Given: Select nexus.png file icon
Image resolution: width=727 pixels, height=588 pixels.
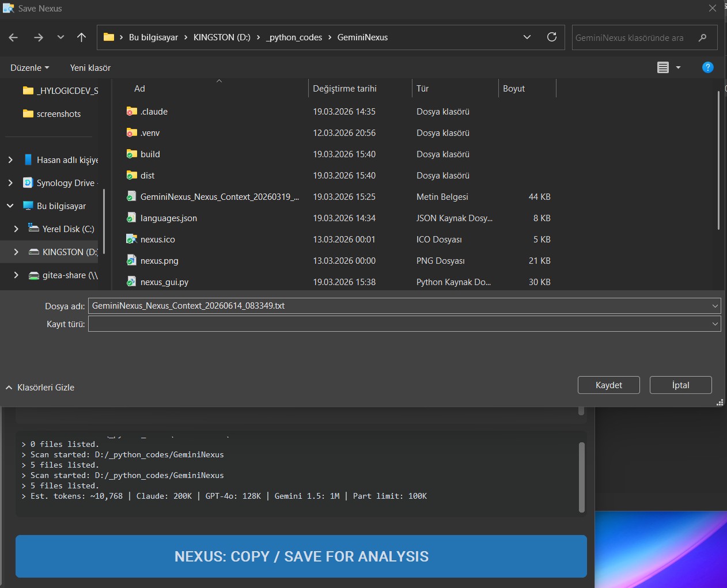Looking at the screenshot, I should pos(131,261).
